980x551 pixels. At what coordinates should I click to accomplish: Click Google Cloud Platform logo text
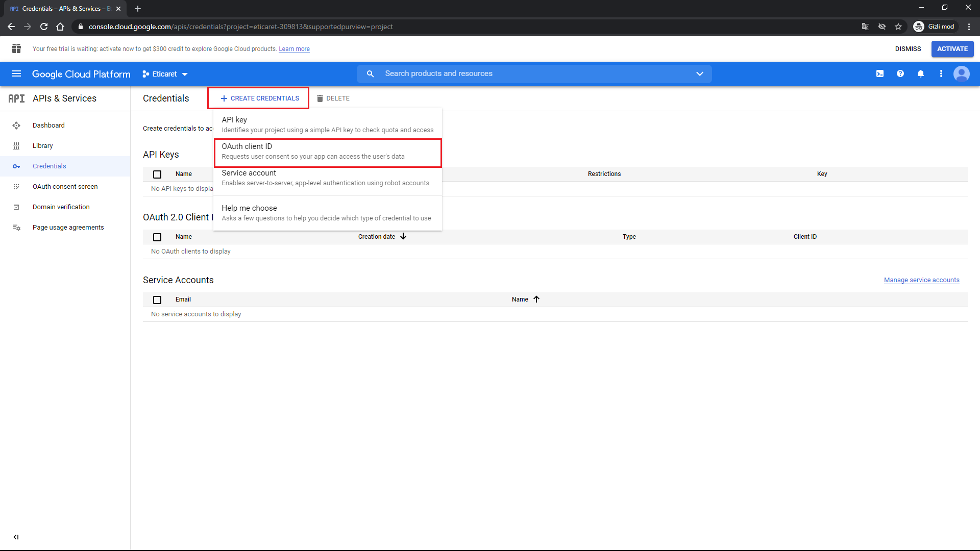[81, 74]
